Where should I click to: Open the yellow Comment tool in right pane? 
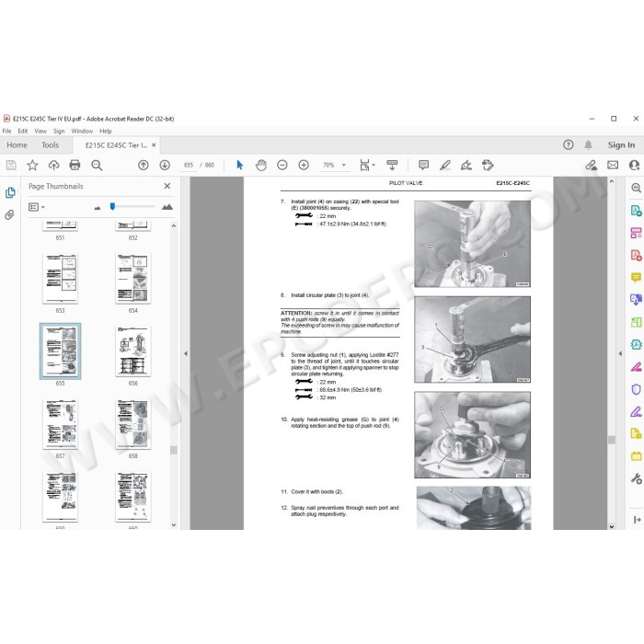click(636, 278)
